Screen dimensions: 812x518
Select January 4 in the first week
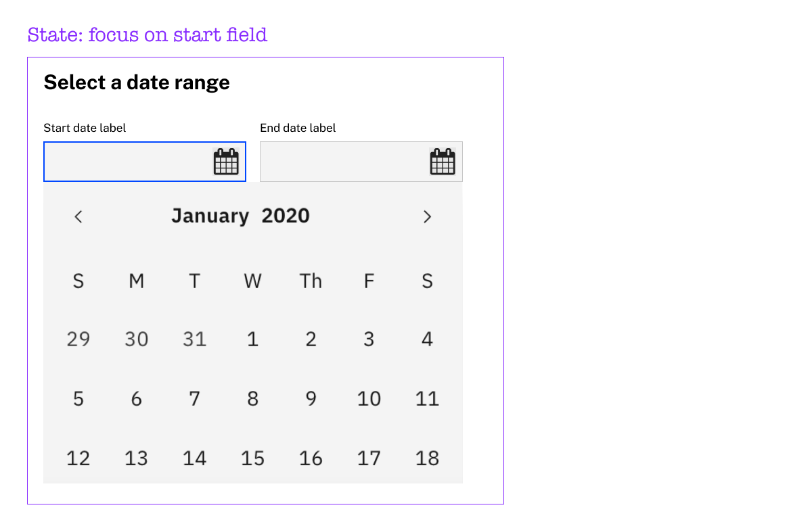tap(427, 339)
